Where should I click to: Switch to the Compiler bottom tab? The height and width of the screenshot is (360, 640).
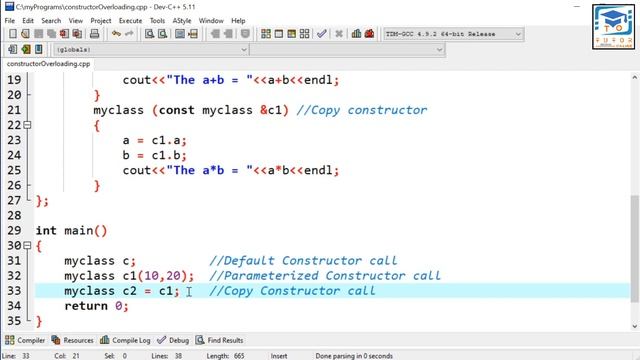pos(25,340)
